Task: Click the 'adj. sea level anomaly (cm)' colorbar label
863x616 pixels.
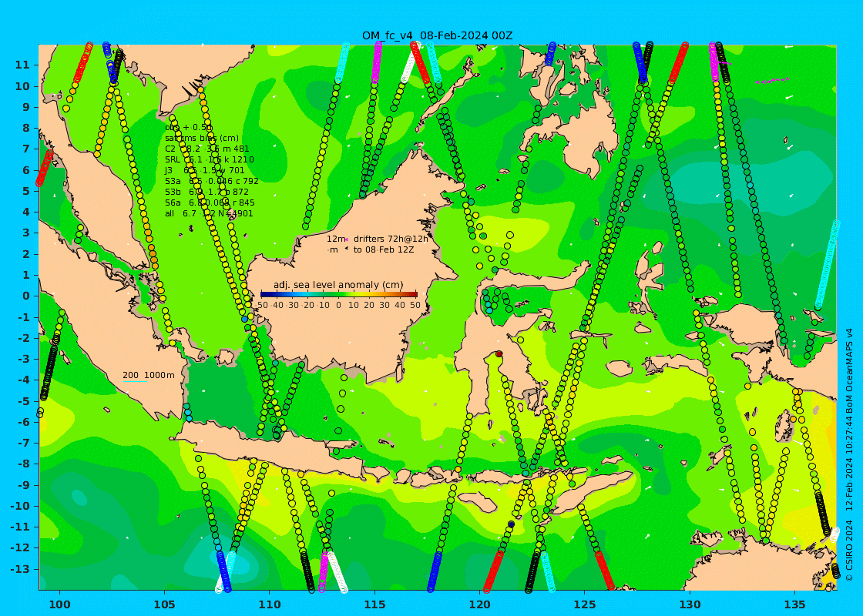Action: pos(338,285)
